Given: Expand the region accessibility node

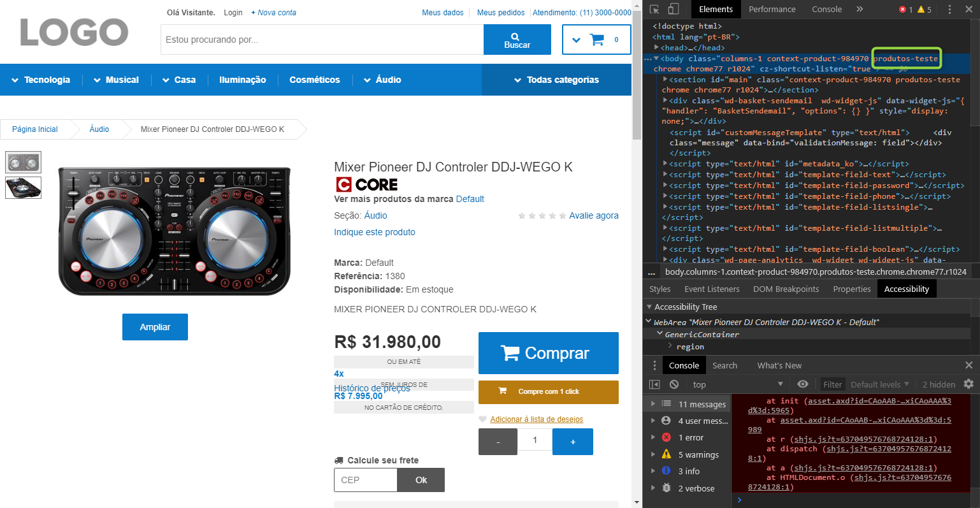Looking at the screenshot, I should 670,346.
